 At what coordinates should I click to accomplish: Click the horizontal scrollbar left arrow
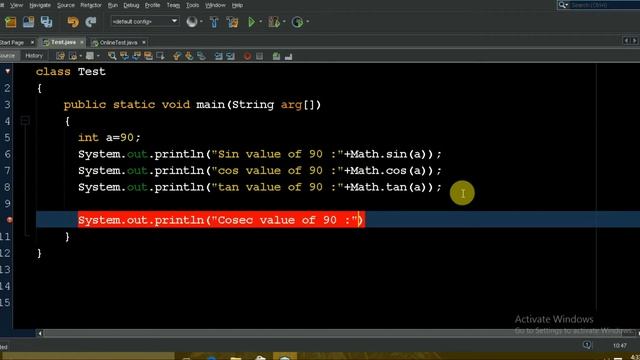point(40,333)
